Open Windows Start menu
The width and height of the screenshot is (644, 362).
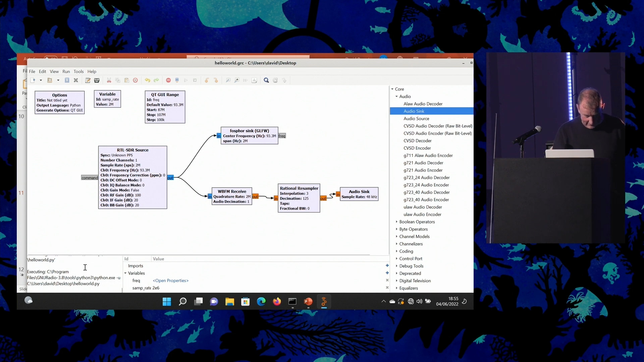167,302
